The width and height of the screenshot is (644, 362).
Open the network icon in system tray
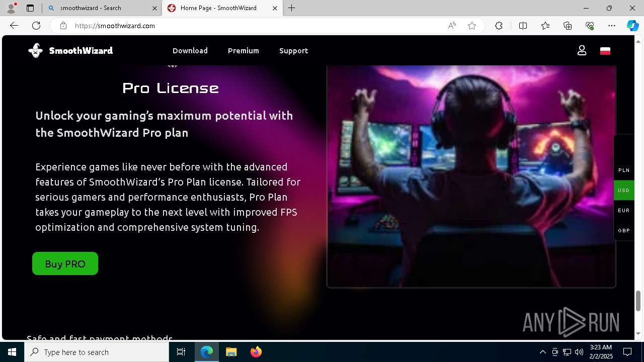[567, 352]
